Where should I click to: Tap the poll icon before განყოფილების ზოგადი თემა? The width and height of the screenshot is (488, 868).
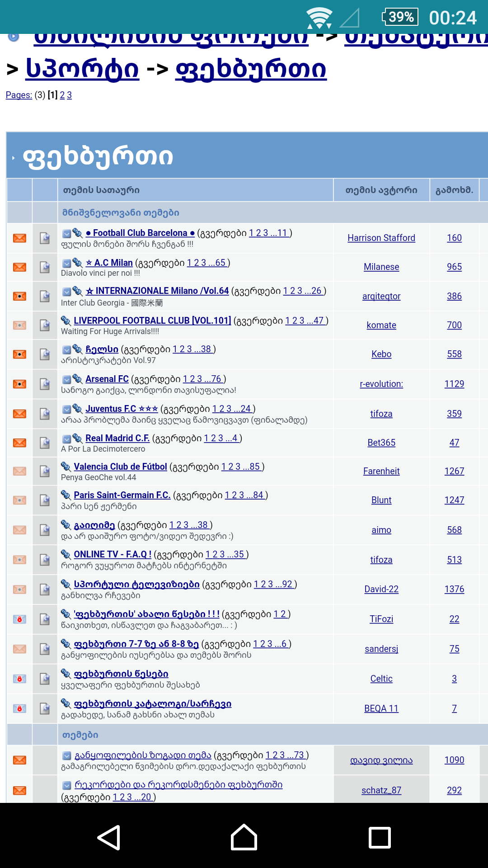click(x=66, y=755)
